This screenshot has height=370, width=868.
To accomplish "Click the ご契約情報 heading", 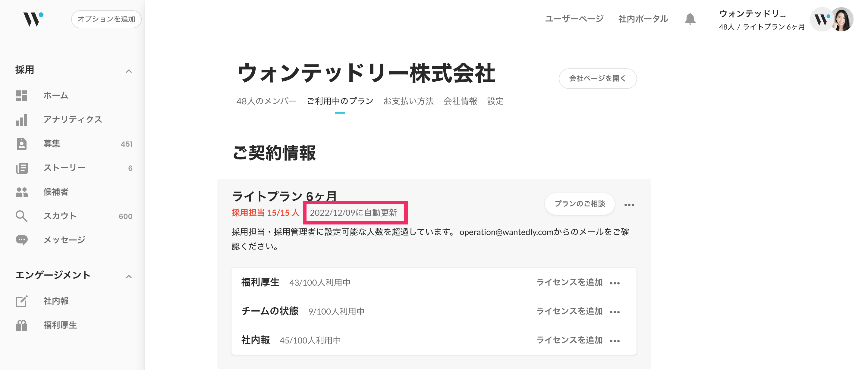I will 274,153.
